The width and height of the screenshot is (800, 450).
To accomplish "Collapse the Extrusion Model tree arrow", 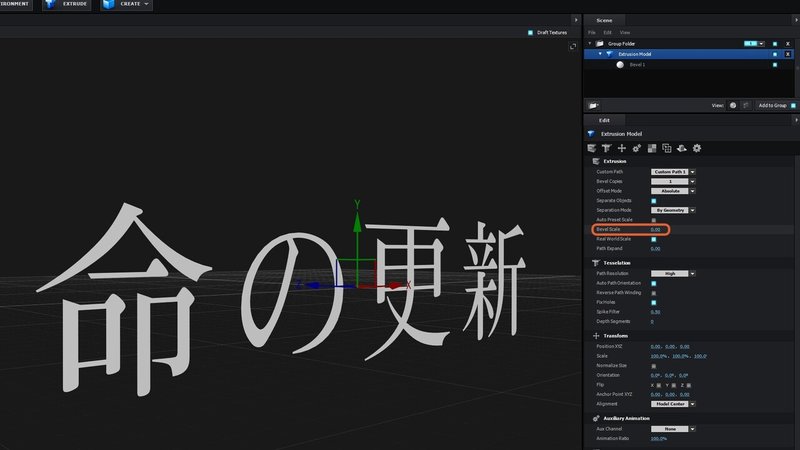I will tap(600, 54).
